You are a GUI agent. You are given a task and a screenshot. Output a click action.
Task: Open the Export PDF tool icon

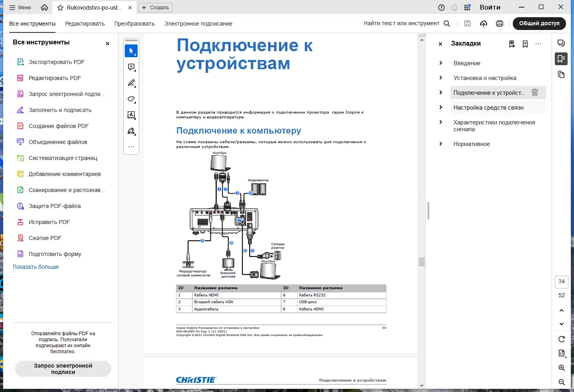tap(20, 62)
